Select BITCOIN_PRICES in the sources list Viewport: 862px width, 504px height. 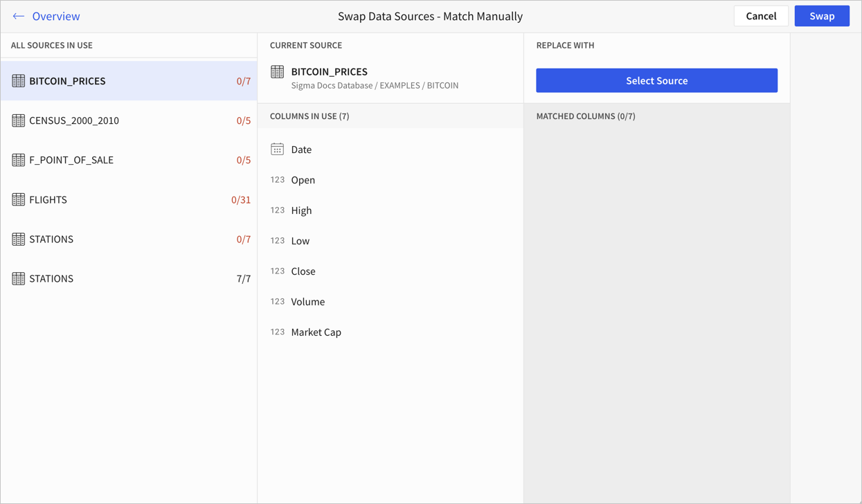point(129,81)
